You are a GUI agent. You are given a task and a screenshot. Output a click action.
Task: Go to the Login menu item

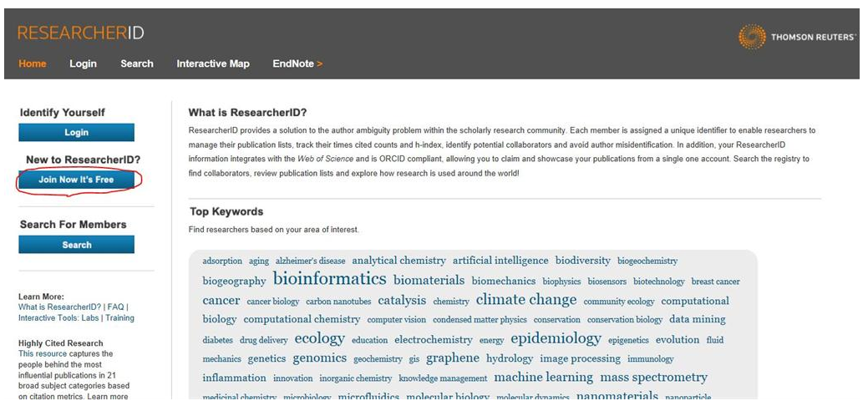[83, 63]
